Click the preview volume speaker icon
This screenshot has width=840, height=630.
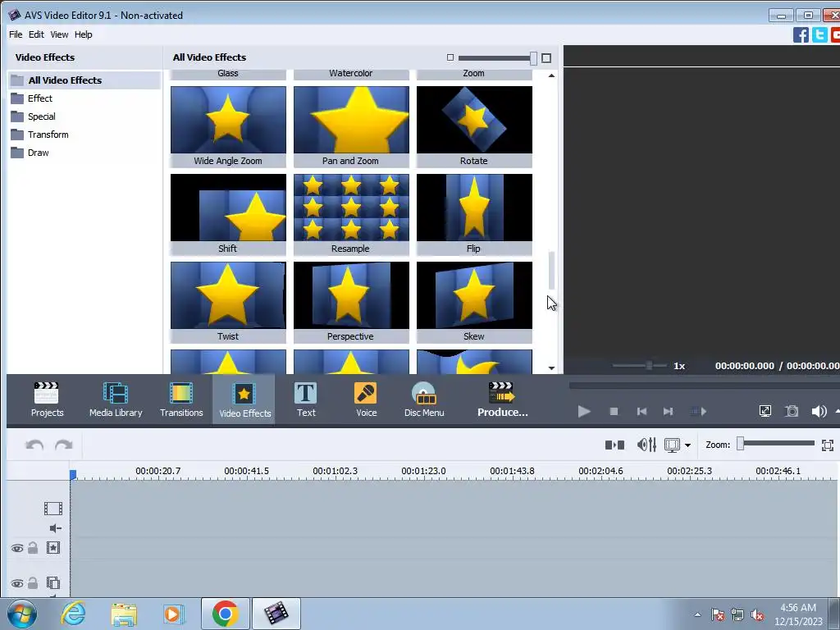tap(819, 412)
